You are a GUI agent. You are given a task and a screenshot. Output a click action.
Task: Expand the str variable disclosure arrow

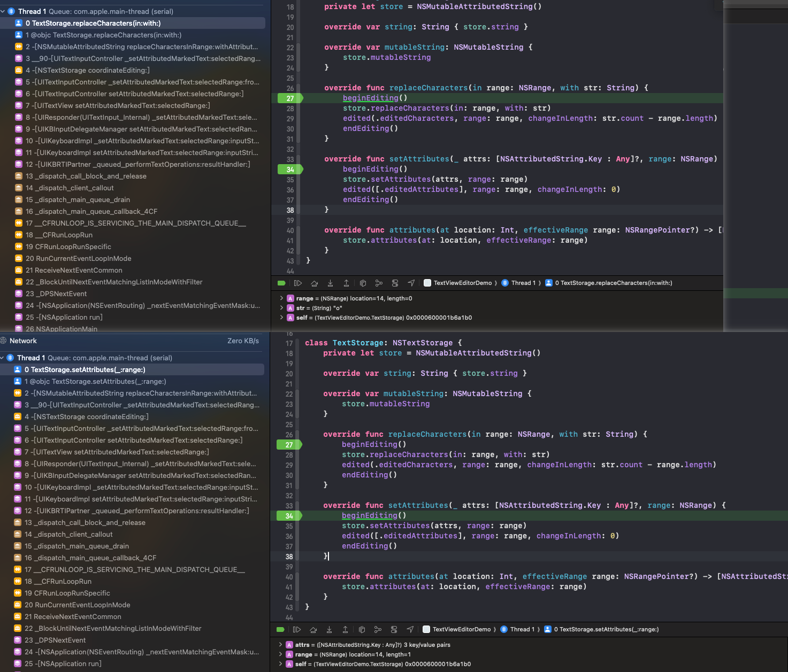coord(281,308)
